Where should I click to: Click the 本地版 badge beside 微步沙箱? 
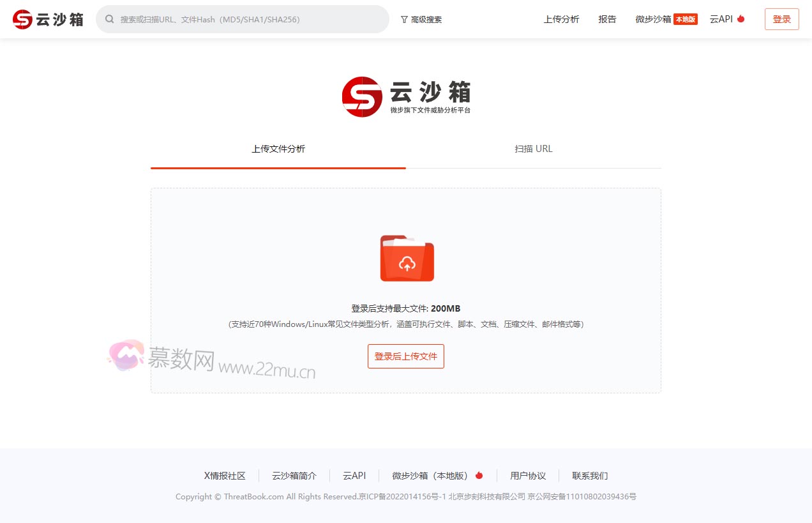click(x=686, y=19)
